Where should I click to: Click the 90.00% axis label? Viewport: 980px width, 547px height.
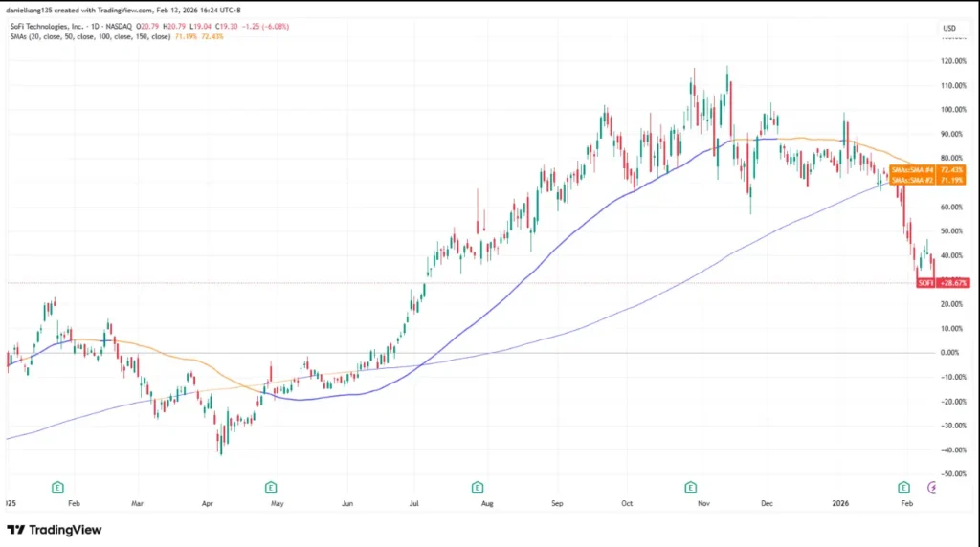pyautogui.click(x=954, y=134)
